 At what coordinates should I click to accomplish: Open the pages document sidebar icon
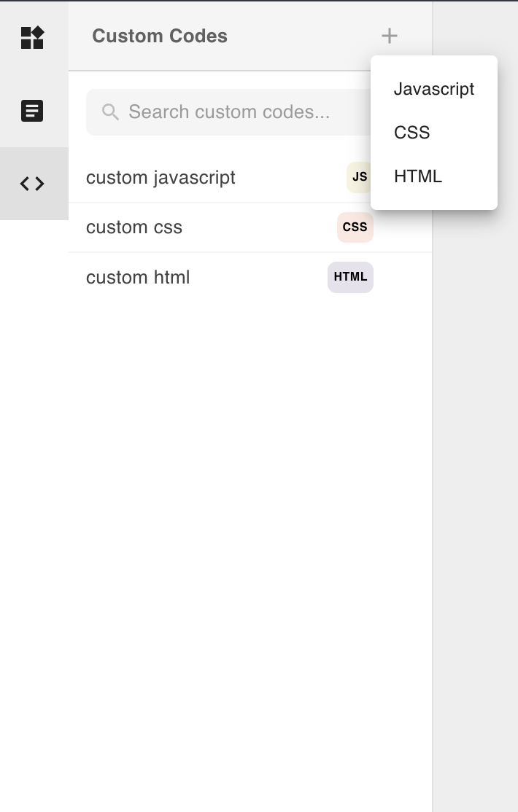pos(32,111)
